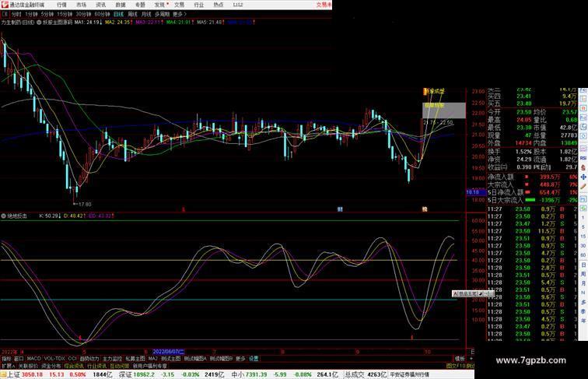
Task: Open the 交易 menu
Action: point(179,5)
